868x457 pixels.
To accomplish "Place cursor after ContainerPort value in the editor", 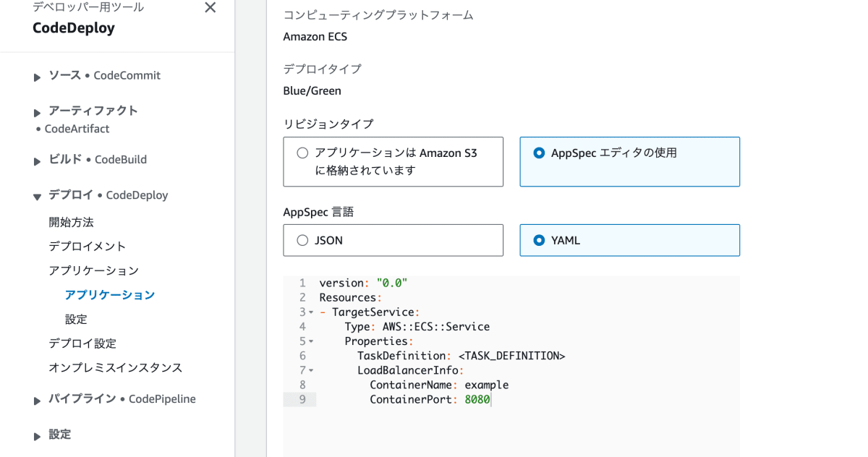I will pos(491,398).
